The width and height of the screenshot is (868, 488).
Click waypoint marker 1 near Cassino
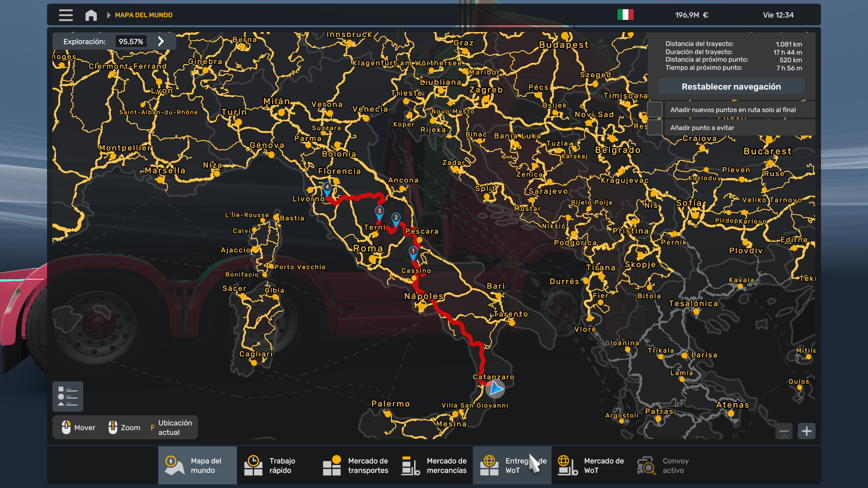[x=413, y=252]
